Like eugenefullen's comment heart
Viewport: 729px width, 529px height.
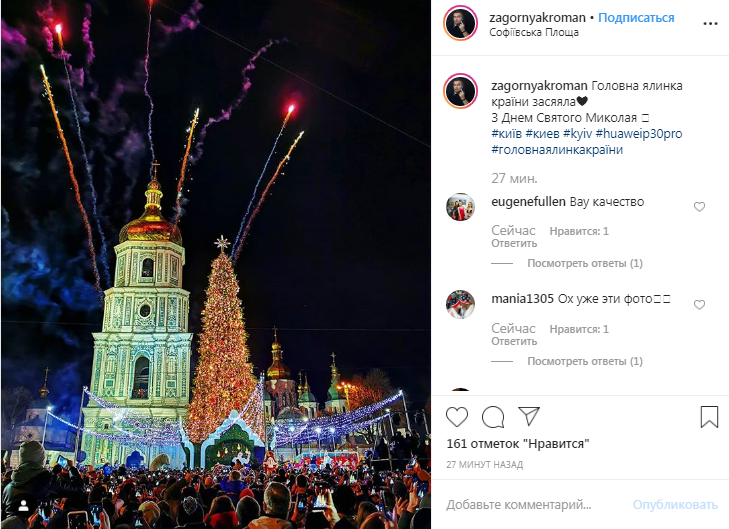[x=699, y=207]
